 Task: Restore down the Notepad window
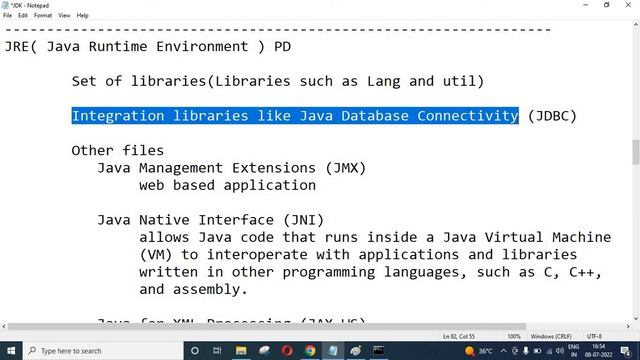[x=607, y=5]
